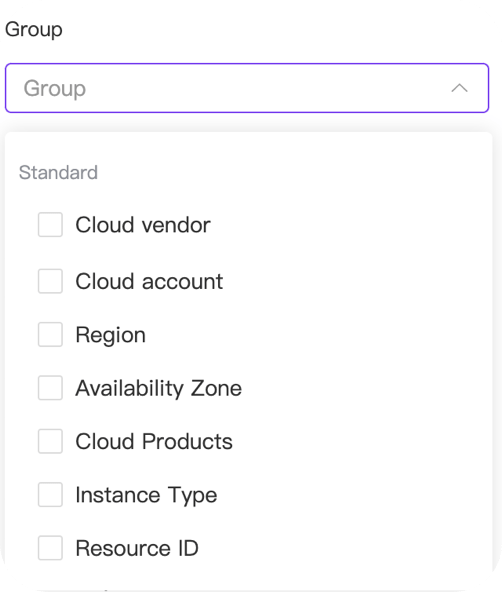Viewport: 502px width, 592px height.
Task: Choose the Cloud vendor option label
Action: point(143,225)
